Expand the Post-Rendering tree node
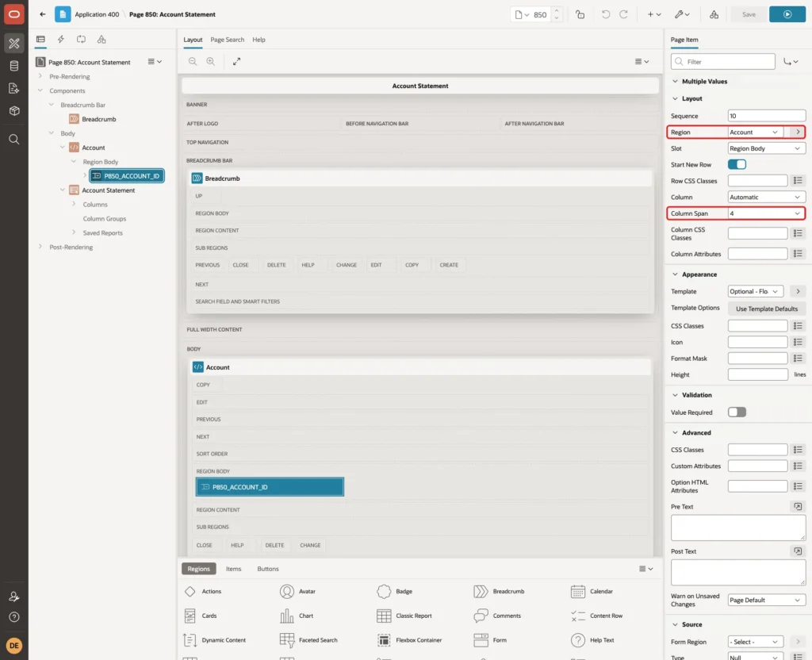Viewport: 812px width, 660px height. click(40, 247)
